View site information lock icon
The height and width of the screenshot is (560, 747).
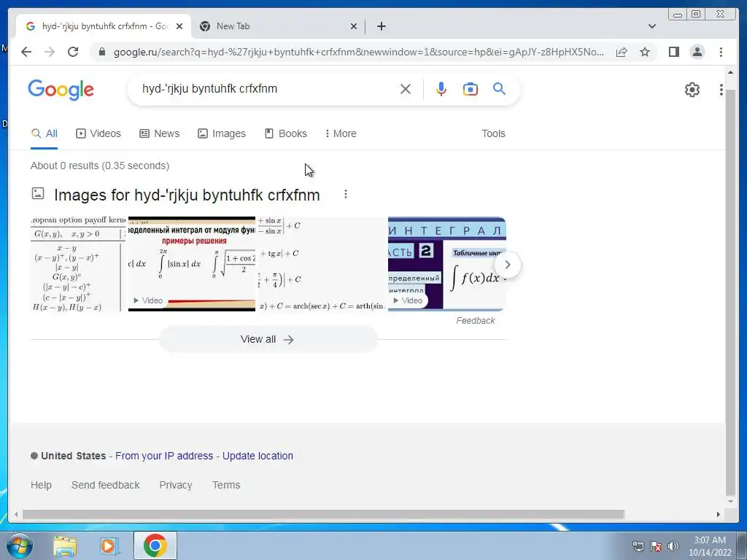click(x=102, y=52)
